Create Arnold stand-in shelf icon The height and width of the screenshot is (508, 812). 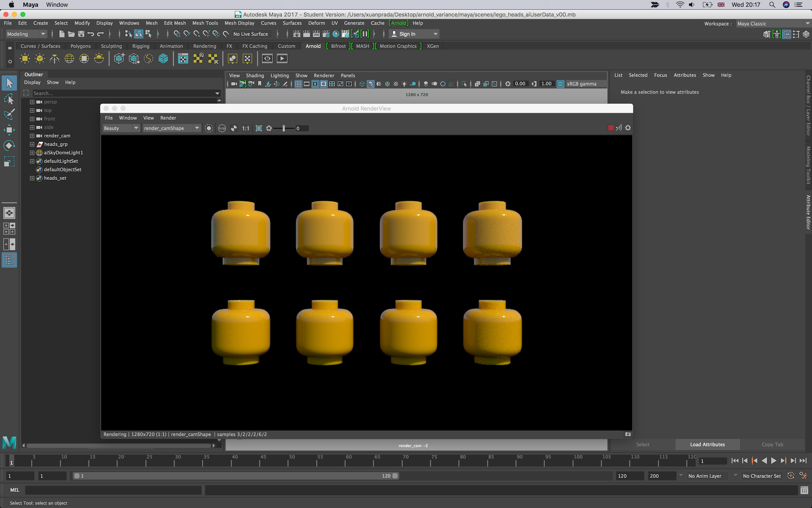pyautogui.click(x=119, y=58)
